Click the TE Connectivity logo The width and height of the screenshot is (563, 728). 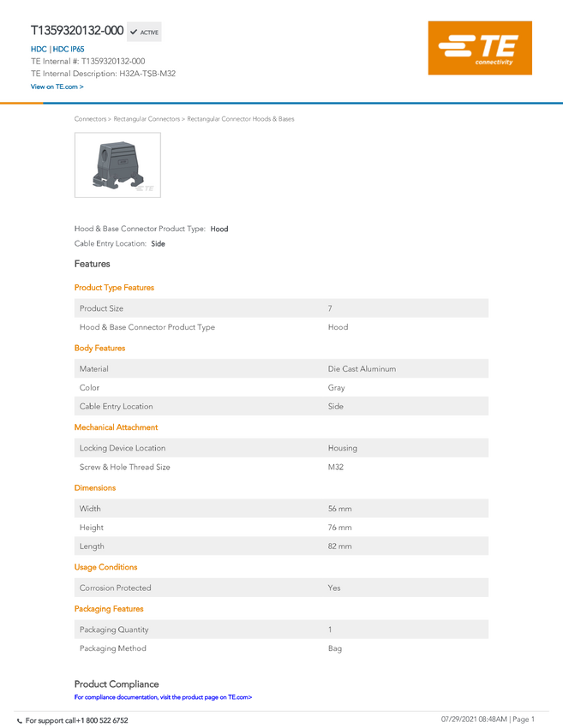click(x=480, y=48)
